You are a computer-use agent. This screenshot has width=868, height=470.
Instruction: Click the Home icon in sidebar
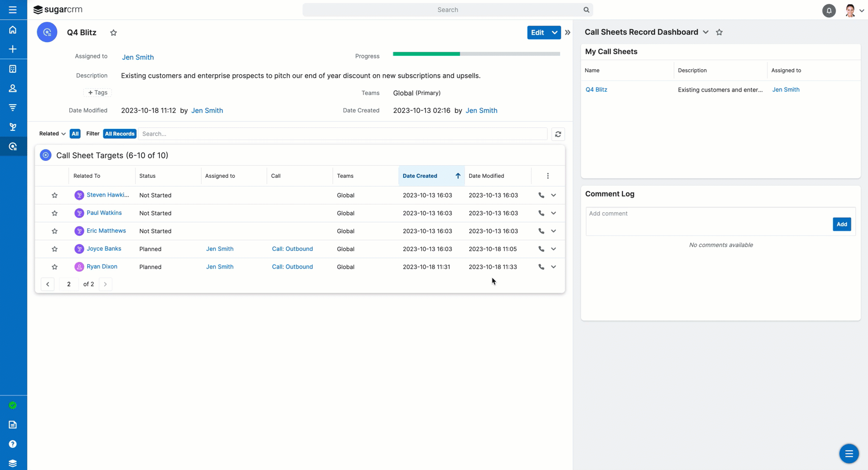pyautogui.click(x=13, y=30)
